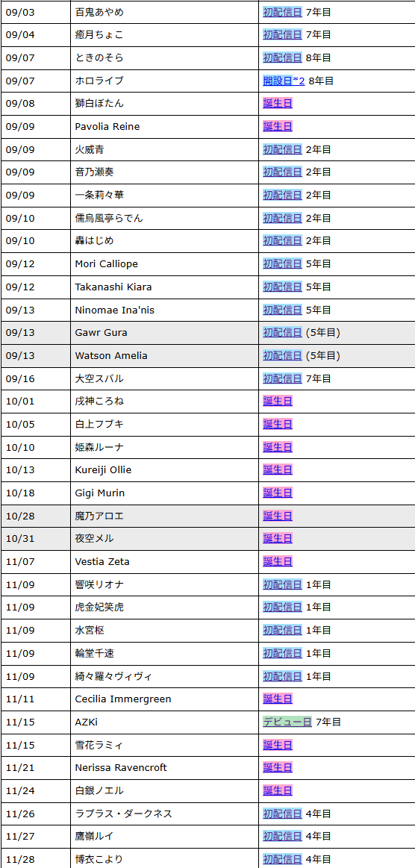Follow the 誕生日 link for Pavolia Reine
Screen dimensions: 415x868
pyautogui.click(x=278, y=127)
